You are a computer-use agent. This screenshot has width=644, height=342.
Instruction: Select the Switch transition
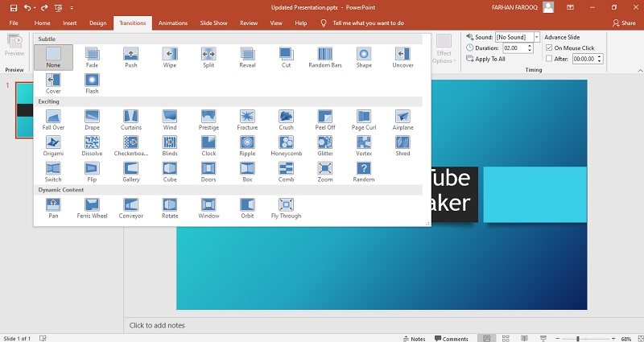click(x=53, y=171)
